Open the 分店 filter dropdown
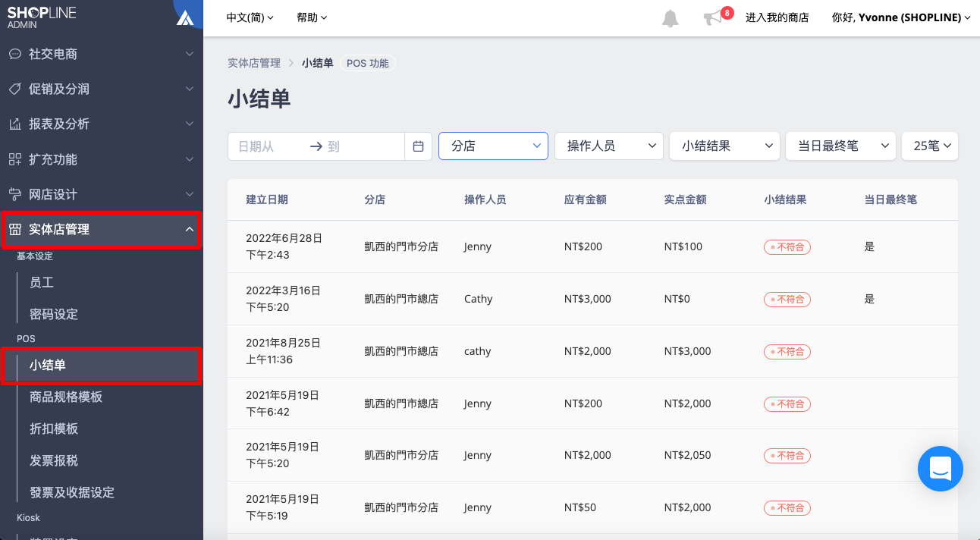The width and height of the screenshot is (980, 540). (493, 146)
